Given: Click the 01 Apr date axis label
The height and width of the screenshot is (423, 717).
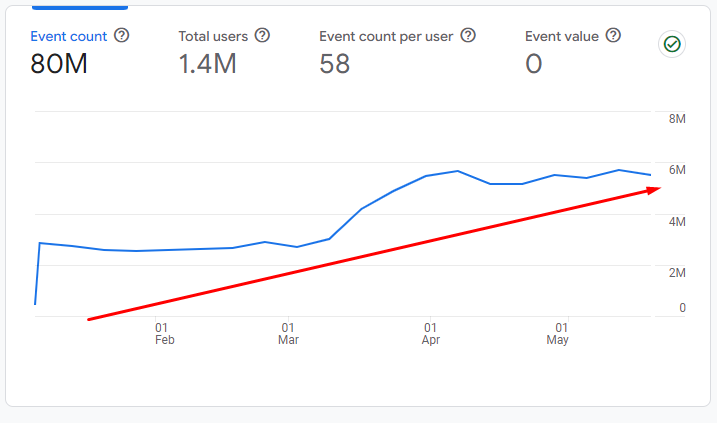Looking at the screenshot, I should pyautogui.click(x=430, y=334).
